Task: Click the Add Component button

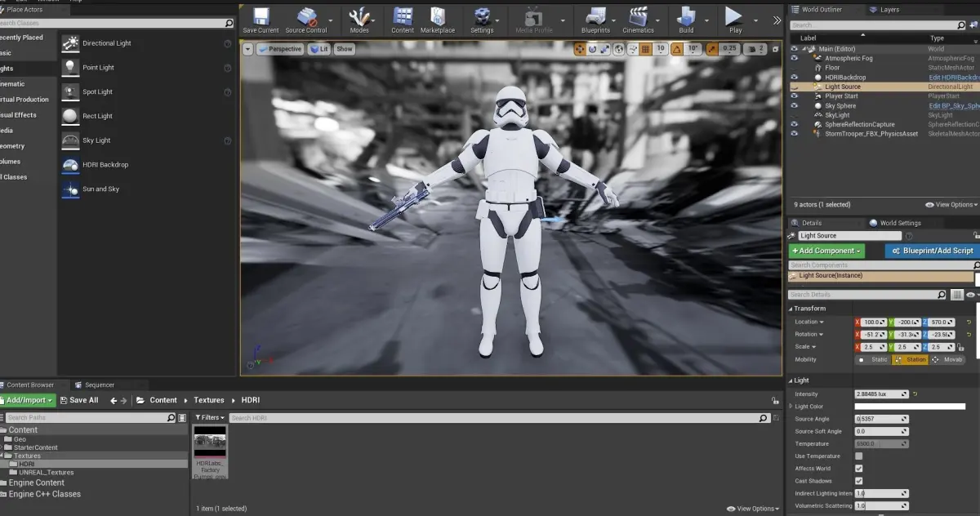Action: click(x=826, y=251)
